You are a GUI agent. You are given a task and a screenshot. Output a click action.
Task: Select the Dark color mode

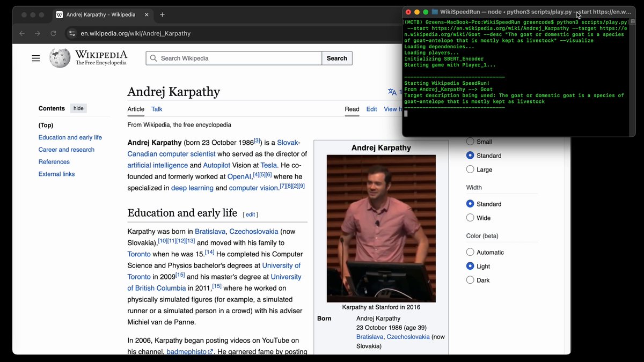[x=470, y=280]
